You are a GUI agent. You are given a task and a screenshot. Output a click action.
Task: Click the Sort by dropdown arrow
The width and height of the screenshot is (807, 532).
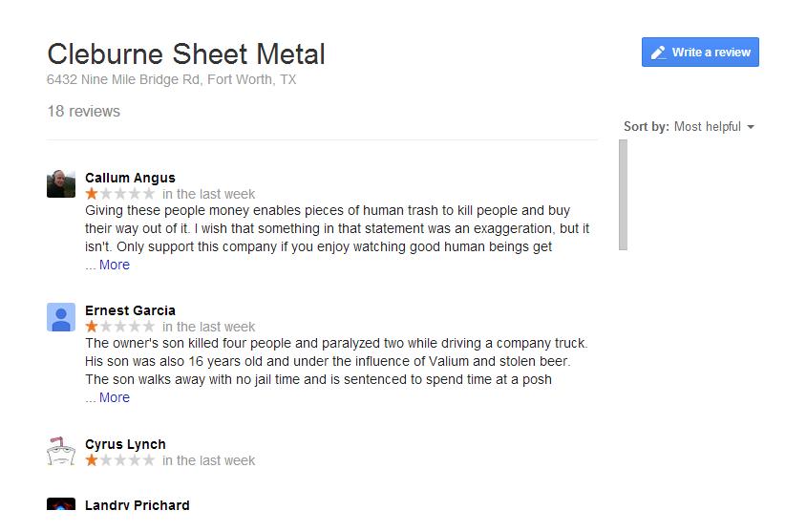pos(751,127)
